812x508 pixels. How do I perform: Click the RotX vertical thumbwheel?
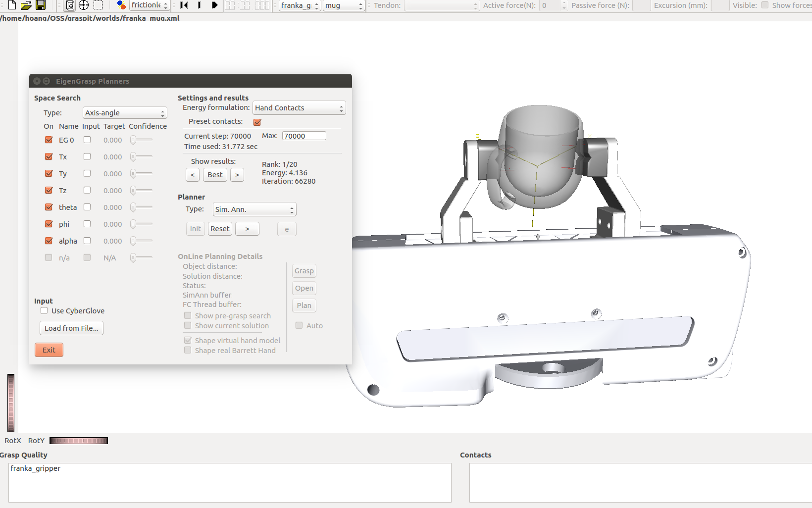click(11, 403)
